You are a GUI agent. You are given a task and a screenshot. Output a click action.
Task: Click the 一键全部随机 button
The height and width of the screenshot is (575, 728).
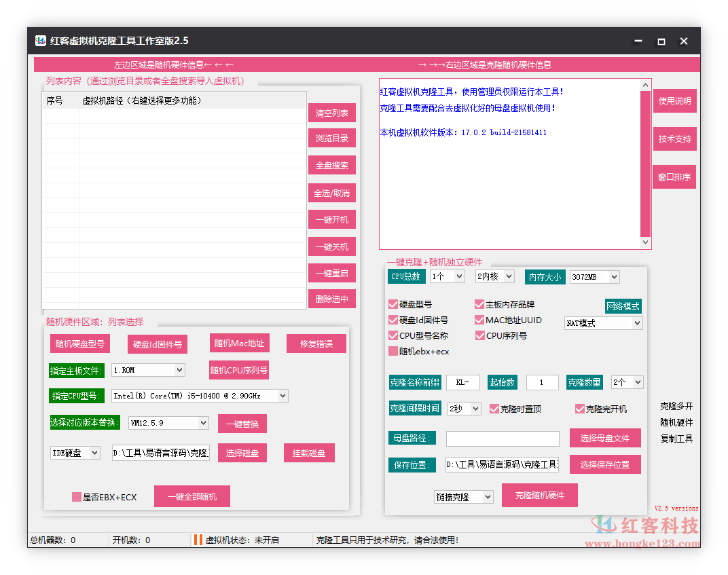pyautogui.click(x=192, y=496)
